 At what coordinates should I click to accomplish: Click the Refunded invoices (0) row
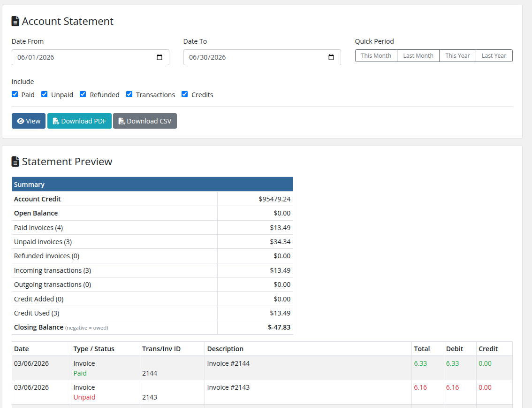tap(152, 256)
